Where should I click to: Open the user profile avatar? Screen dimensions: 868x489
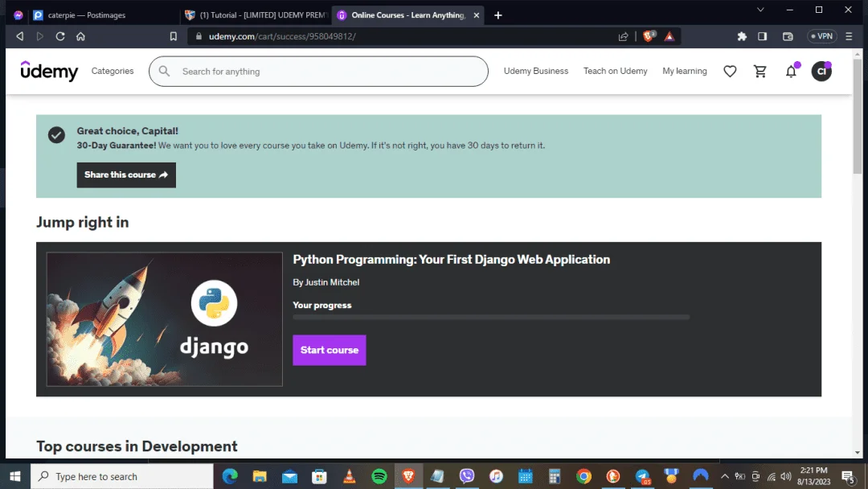pyautogui.click(x=821, y=71)
